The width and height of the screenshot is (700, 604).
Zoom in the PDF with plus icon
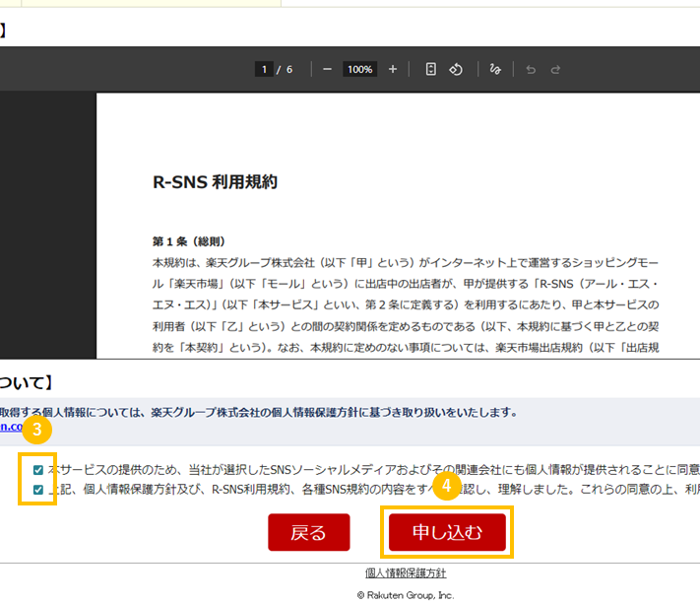pyautogui.click(x=393, y=70)
